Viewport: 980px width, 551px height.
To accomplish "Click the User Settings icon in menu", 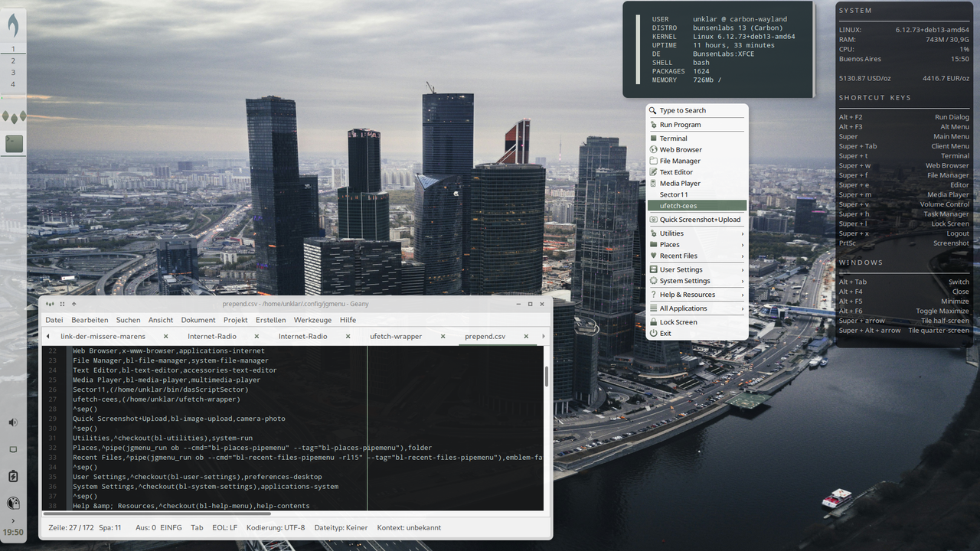I will (x=653, y=269).
